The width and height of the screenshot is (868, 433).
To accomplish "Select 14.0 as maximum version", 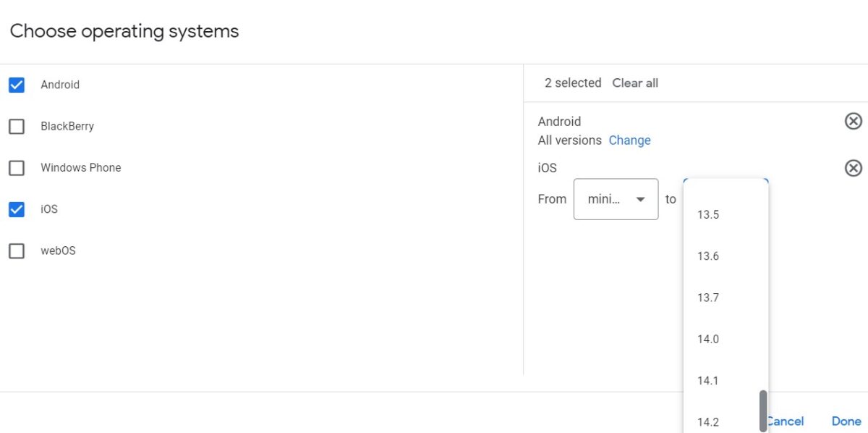I will 708,339.
